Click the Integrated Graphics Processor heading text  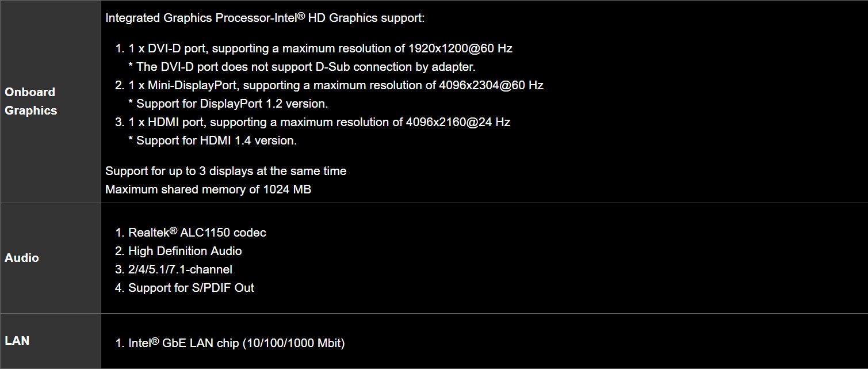265,18
